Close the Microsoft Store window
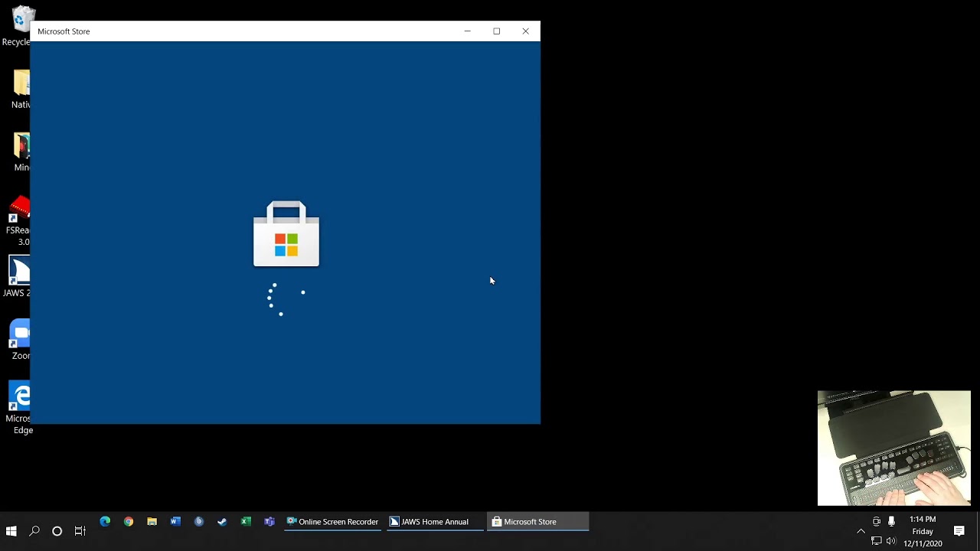980x551 pixels. coord(525,31)
